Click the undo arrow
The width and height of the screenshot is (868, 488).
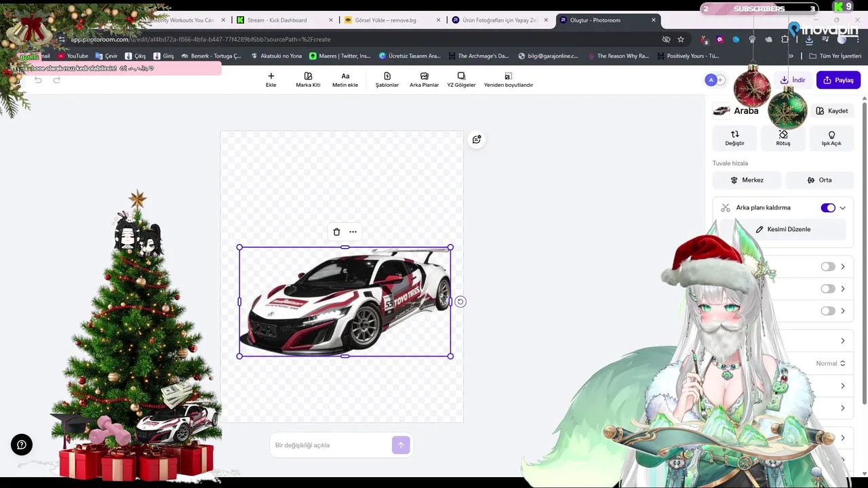(38, 80)
